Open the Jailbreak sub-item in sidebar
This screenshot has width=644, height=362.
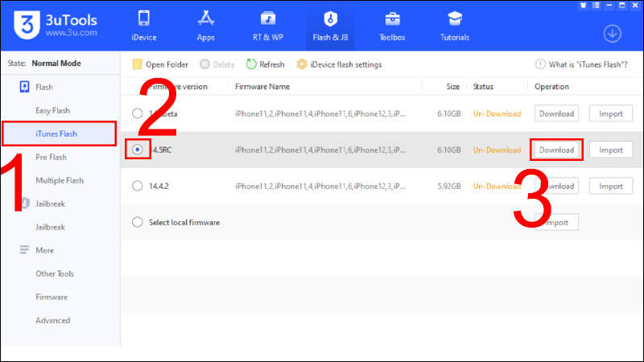pyautogui.click(x=50, y=227)
